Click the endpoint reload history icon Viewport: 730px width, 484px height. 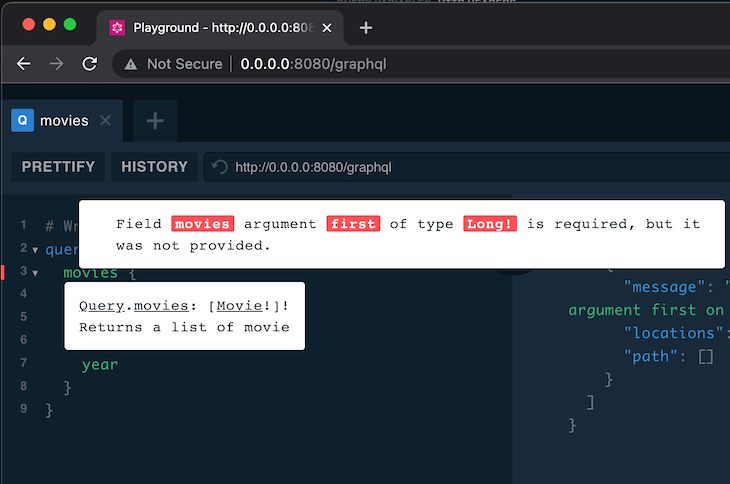(x=220, y=167)
